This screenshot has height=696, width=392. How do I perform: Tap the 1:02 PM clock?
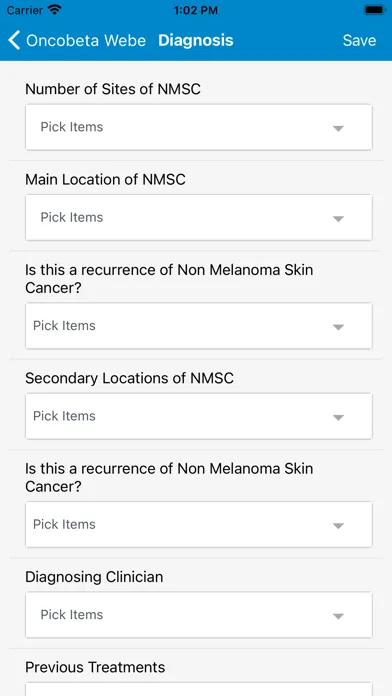pyautogui.click(x=196, y=10)
